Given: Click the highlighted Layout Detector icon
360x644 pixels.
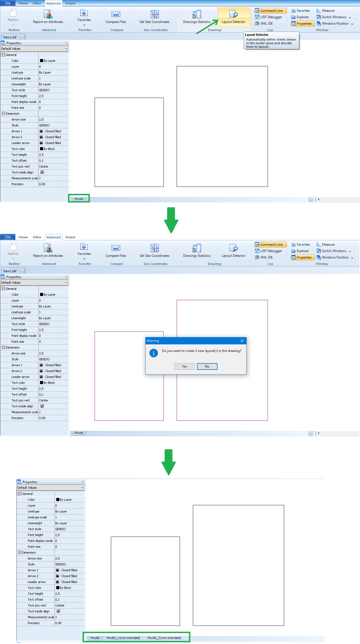Looking at the screenshot, I should coord(233,14).
